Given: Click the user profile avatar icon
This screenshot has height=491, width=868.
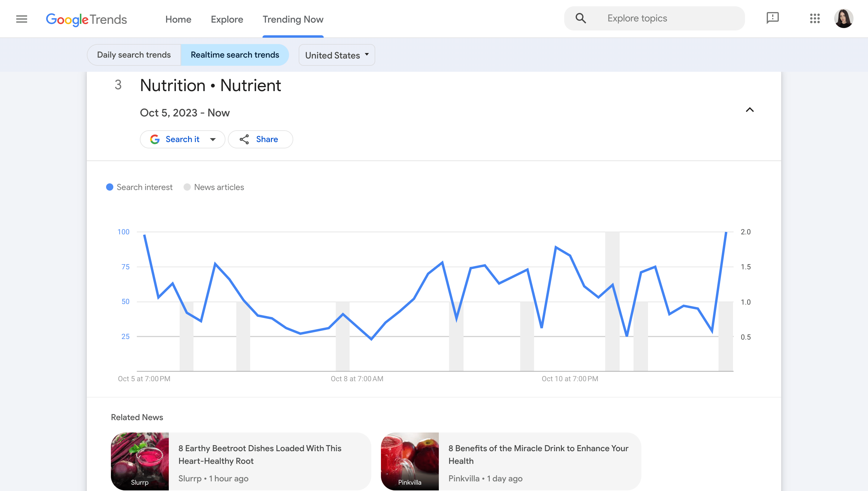Looking at the screenshot, I should (844, 18).
